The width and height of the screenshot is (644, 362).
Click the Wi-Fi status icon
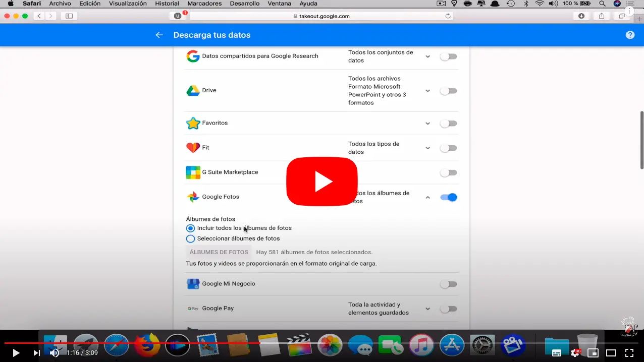click(540, 4)
